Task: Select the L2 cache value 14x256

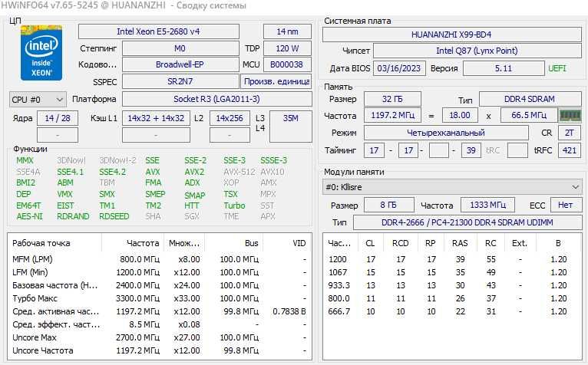Action: (x=230, y=118)
